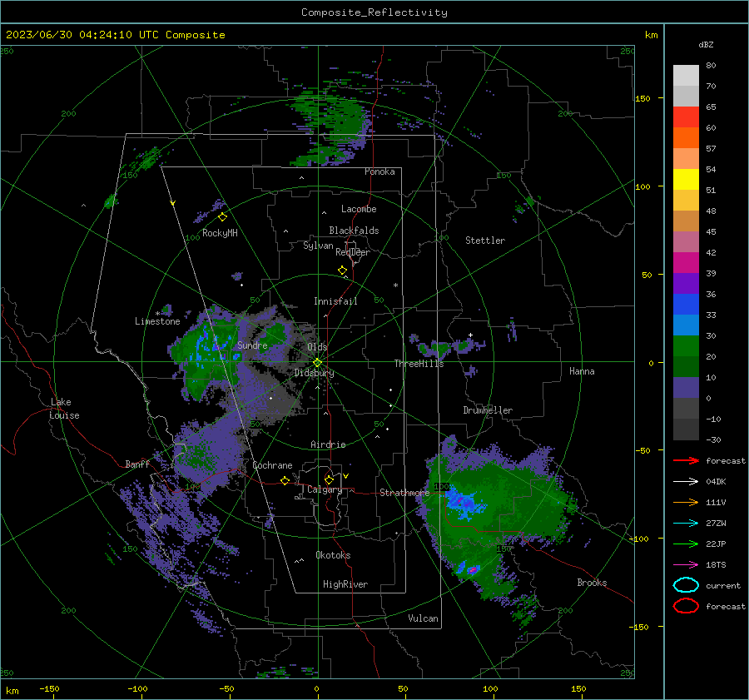The width and height of the screenshot is (749, 700).
Task: Click the Lacombe city label
Action: (359, 209)
